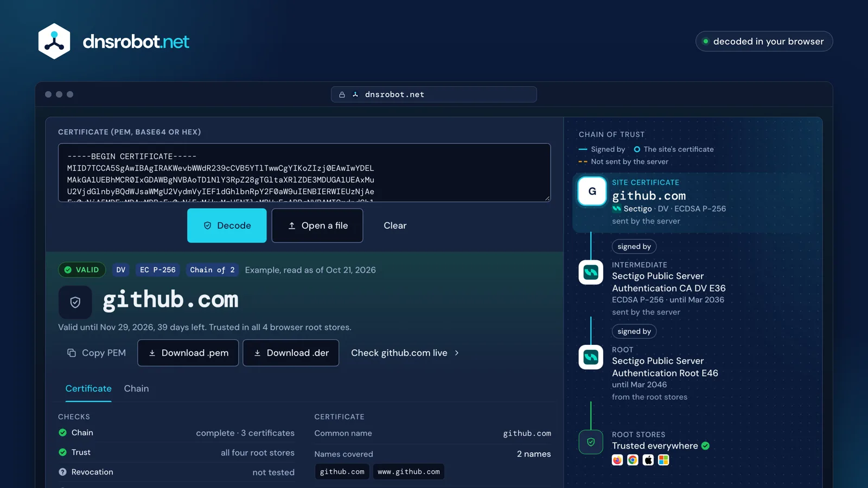Switch to the Certificate tab
Image resolution: width=868 pixels, height=488 pixels.
click(88, 389)
